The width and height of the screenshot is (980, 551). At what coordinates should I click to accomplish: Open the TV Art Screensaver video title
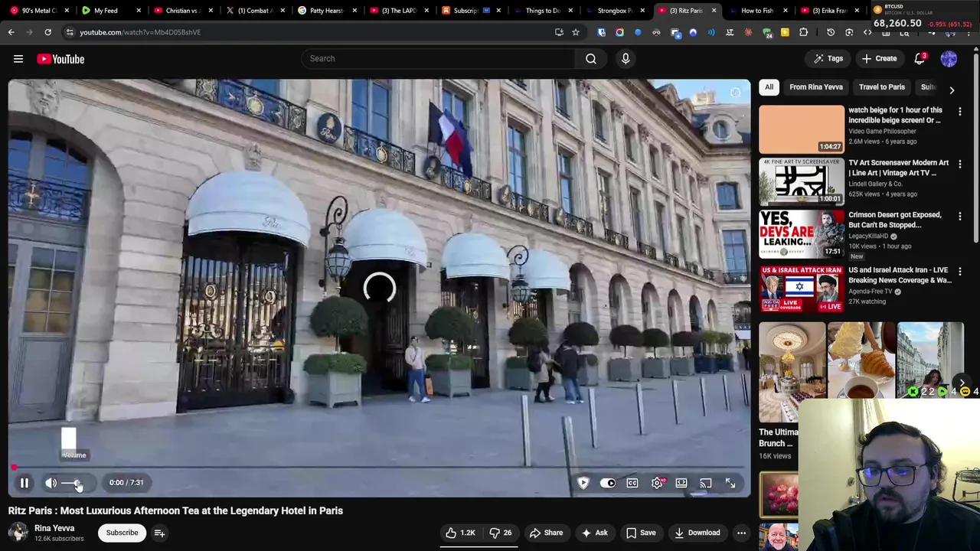pyautogui.click(x=898, y=168)
